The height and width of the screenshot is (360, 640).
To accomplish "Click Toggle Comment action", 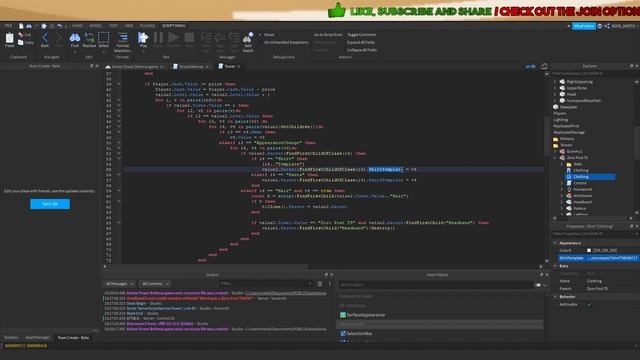I will pos(361,35).
